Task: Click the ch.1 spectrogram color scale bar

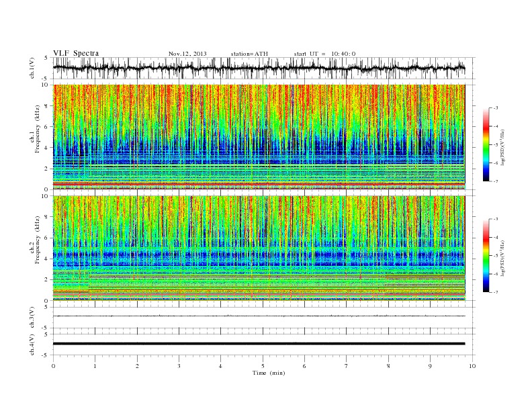Action: click(x=486, y=145)
